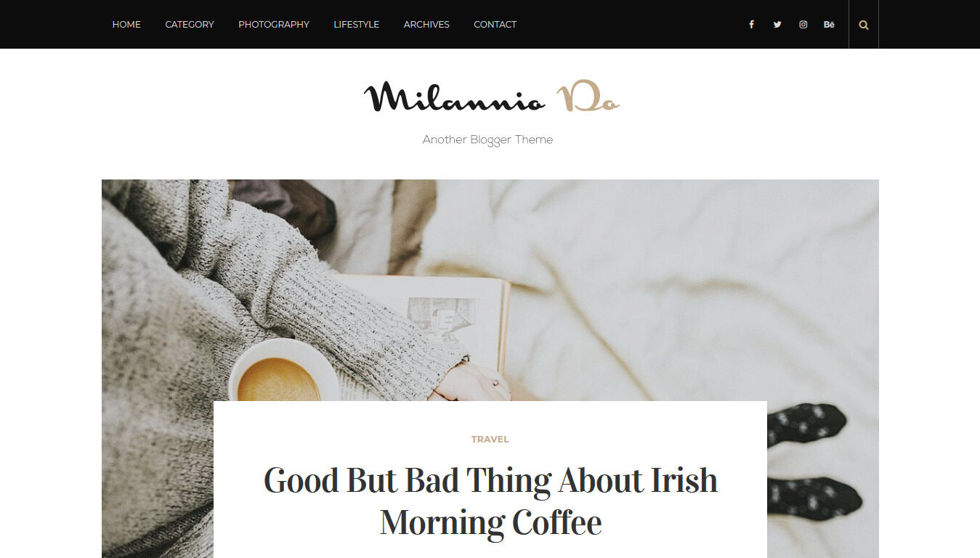Viewport: 980px width, 558px height.
Task: Click the dotted black socks in photo
Action: click(x=814, y=460)
